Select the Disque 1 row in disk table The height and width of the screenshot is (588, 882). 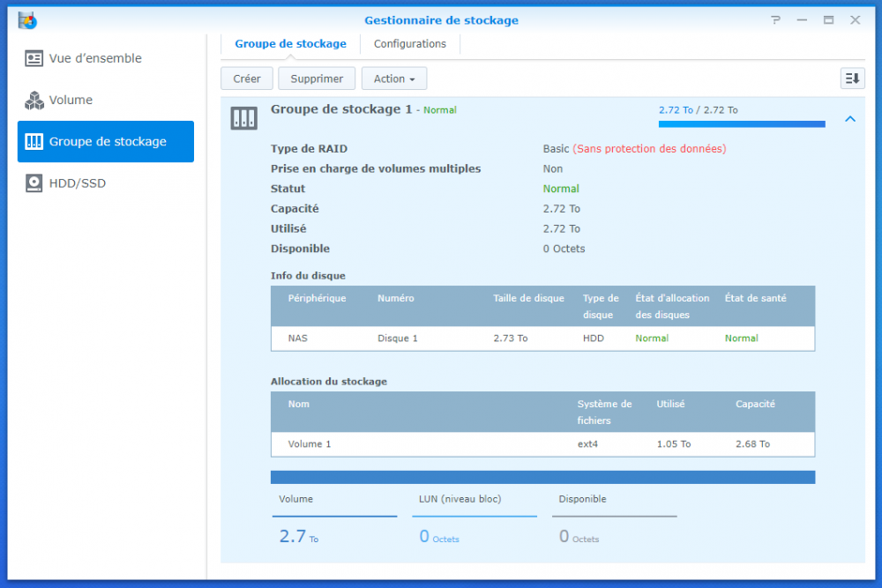(x=542, y=339)
